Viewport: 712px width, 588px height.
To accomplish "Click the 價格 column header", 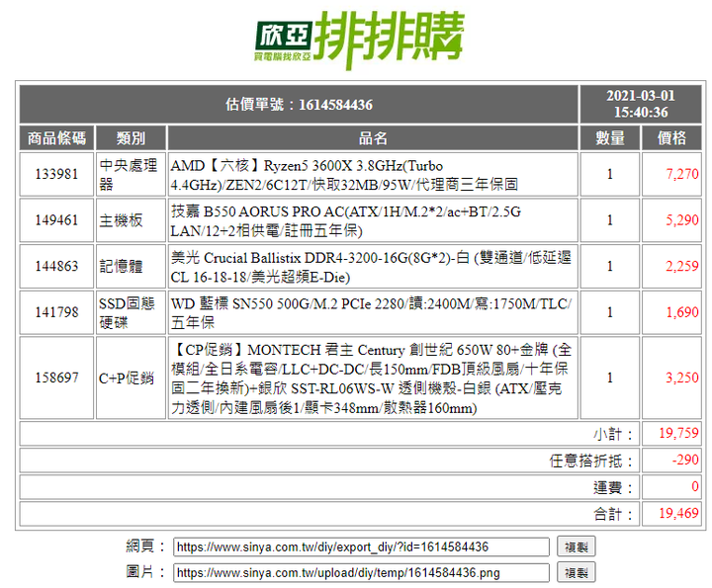I will 671,138.
